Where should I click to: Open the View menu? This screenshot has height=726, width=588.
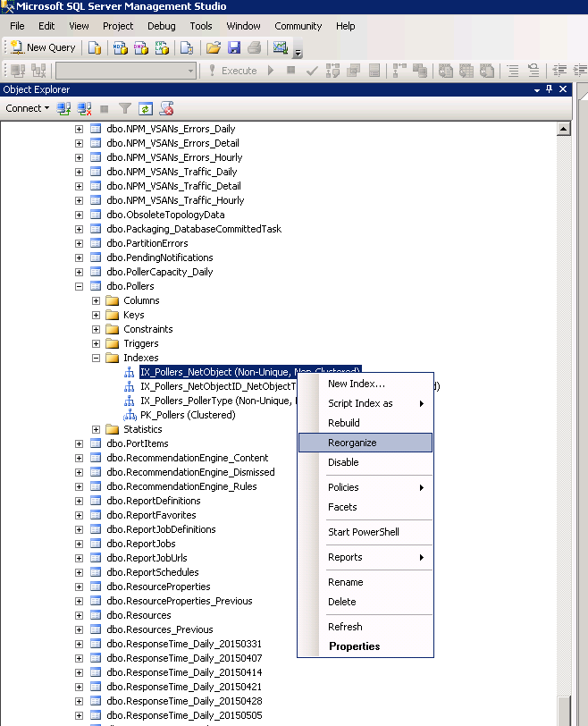coord(79,26)
